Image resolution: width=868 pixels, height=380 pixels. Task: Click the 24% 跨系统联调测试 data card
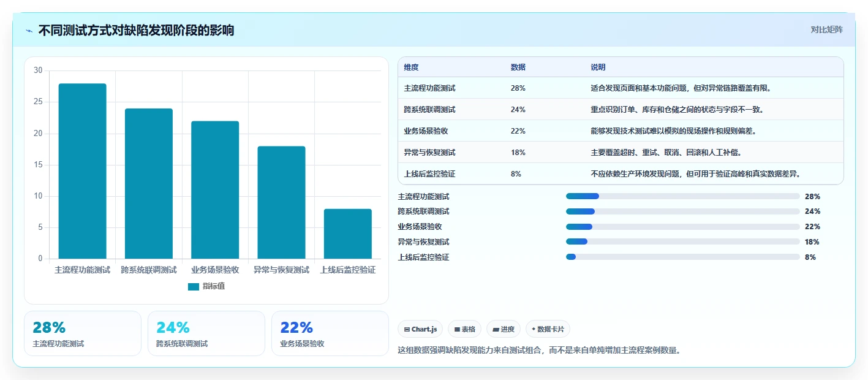pos(206,333)
